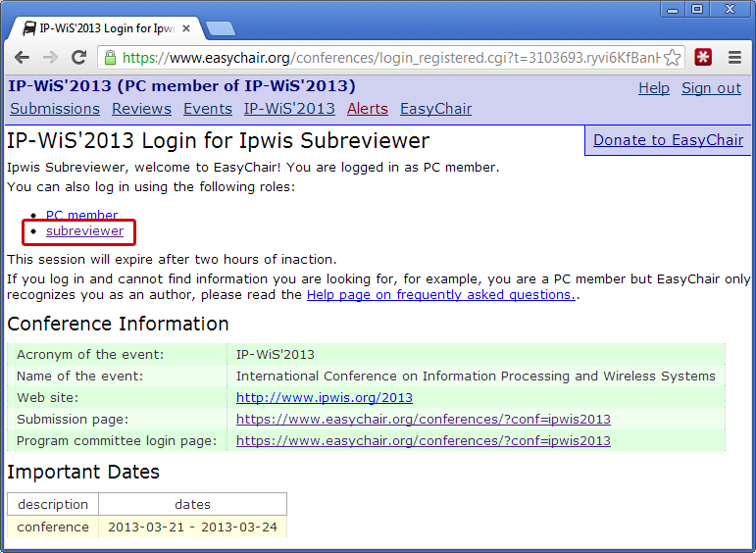
Task: Click the Sign out link
Action: tap(711, 88)
